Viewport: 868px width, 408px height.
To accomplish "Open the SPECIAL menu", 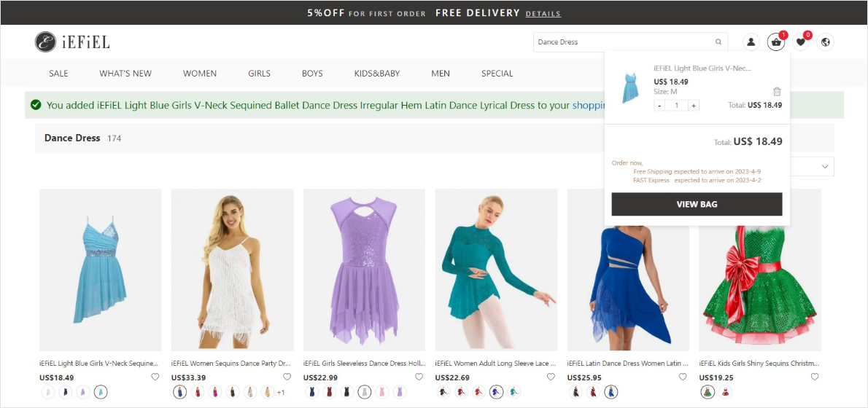I will pos(497,73).
